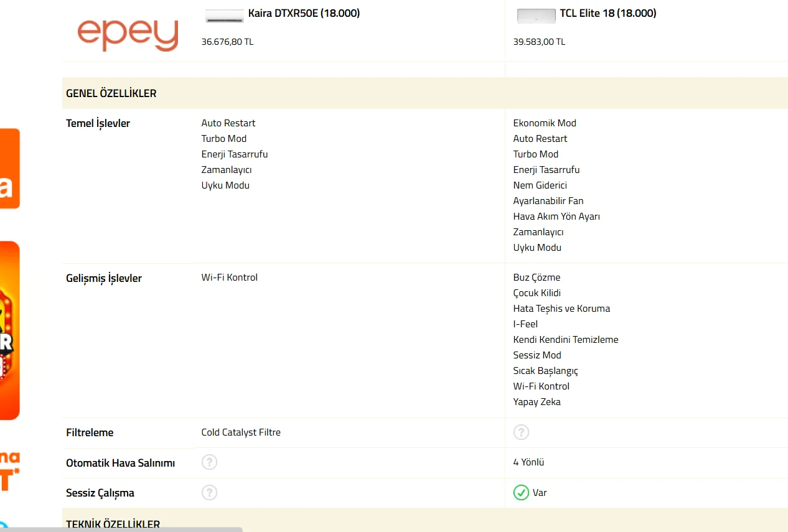Click TCL's Sıcak Başlangıç entry
788x532 pixels.
[x=546, y=371]
